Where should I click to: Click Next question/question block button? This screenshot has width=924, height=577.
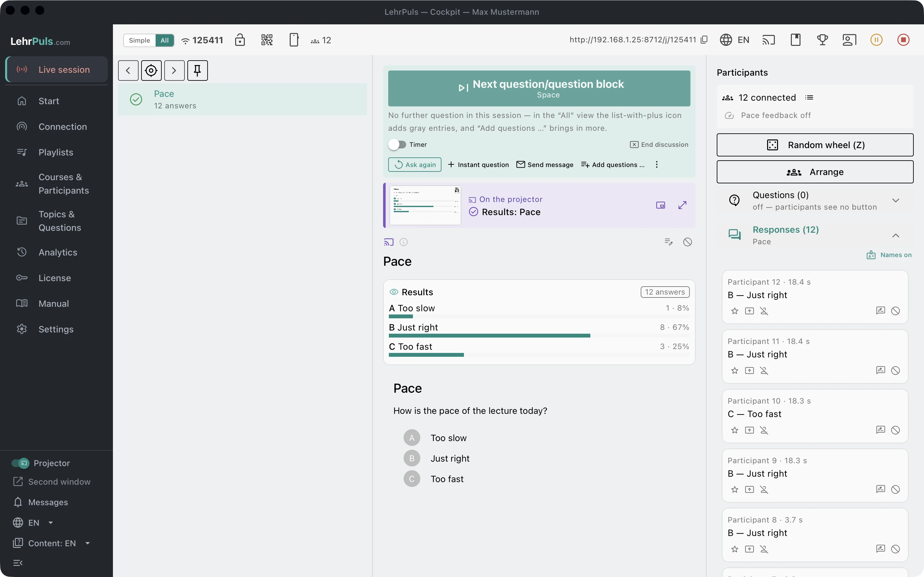(x=539, y=88)
